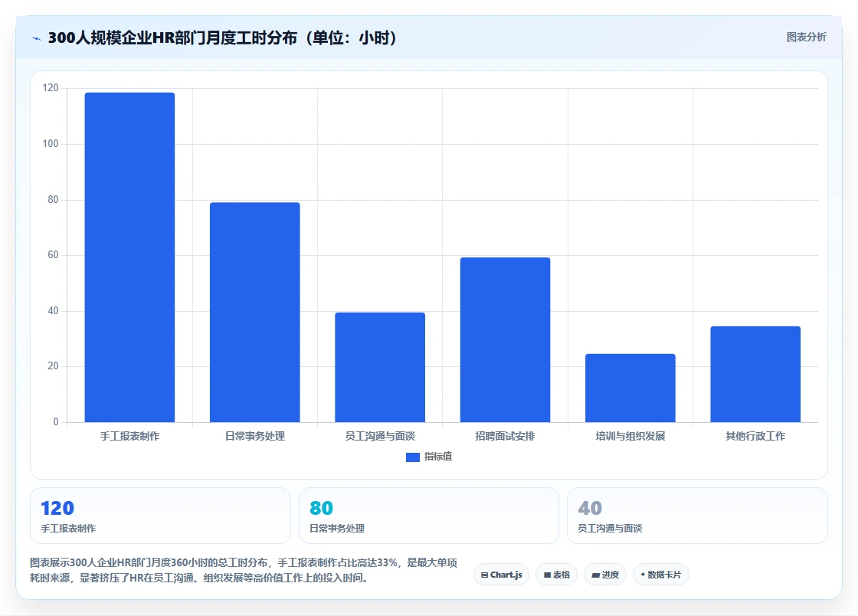Click the 手工报表制作 bar in the chart
The image size is (858, 616).
click(x=129, y=257)
